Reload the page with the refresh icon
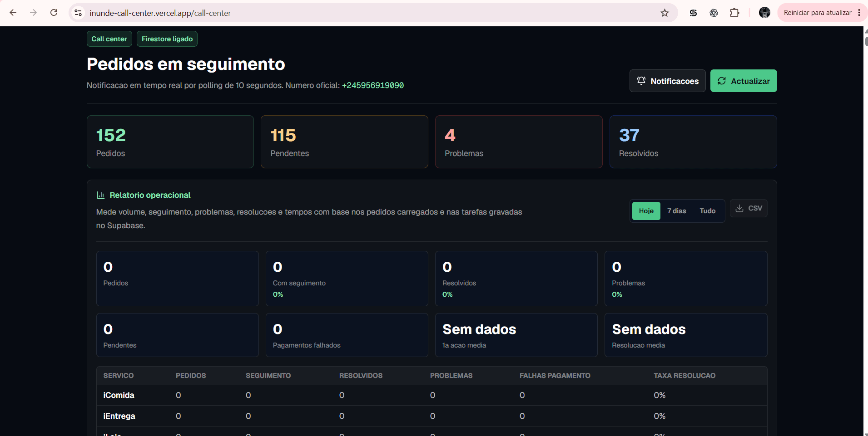The width and height of the screenshot is (868, 436). pyautogui.click(x=54, y=13)
